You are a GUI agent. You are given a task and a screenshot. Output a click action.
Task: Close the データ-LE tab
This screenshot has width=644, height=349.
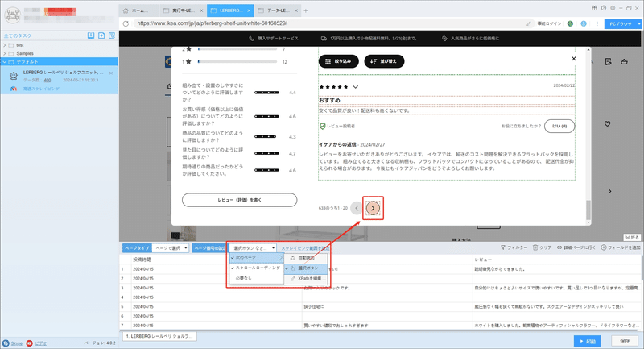296,10
